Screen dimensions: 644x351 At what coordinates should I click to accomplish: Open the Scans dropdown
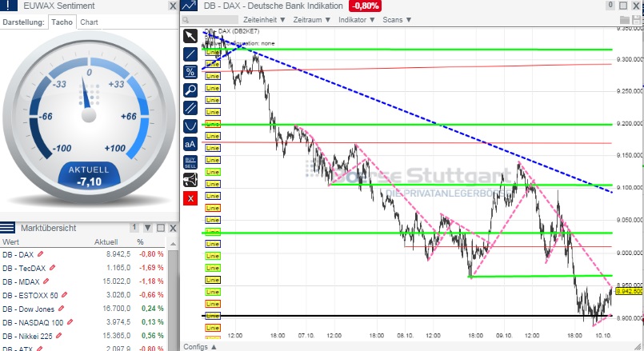coord(397,20)
